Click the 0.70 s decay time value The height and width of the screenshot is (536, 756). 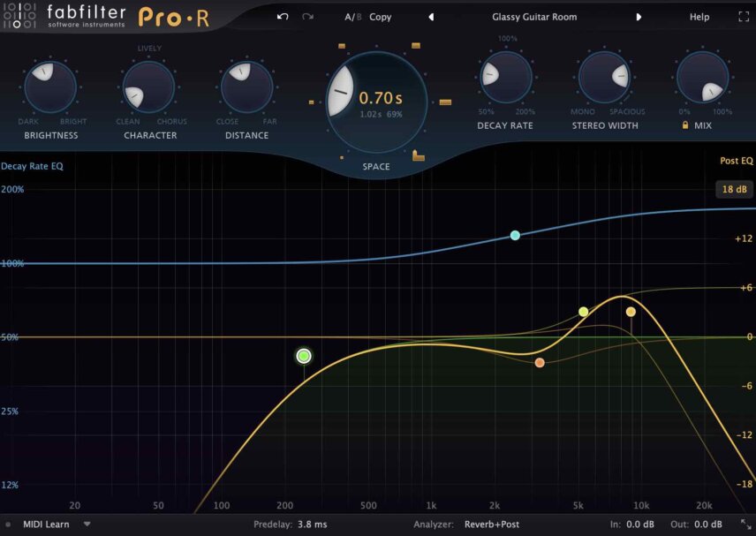click(381, 98)
